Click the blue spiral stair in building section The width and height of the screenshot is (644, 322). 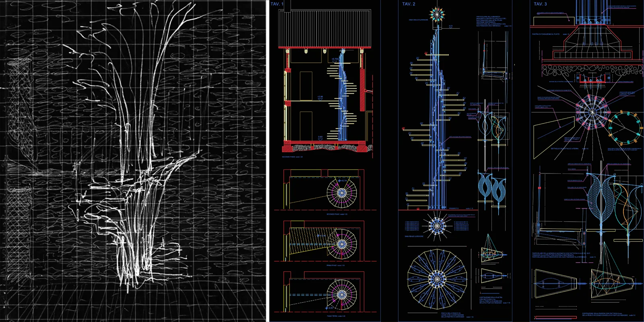pyautogui.click(x=342, y=101)
